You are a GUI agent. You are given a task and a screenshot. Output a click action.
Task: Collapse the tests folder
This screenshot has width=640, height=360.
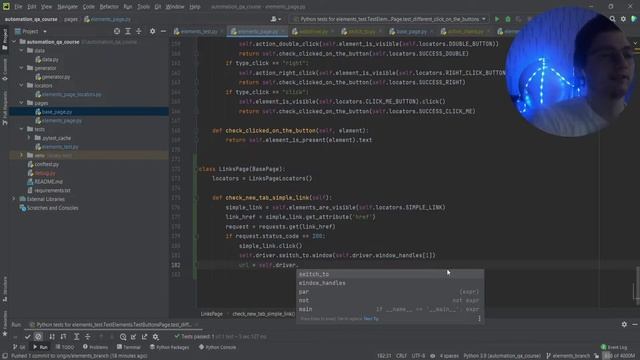[22, 129]
